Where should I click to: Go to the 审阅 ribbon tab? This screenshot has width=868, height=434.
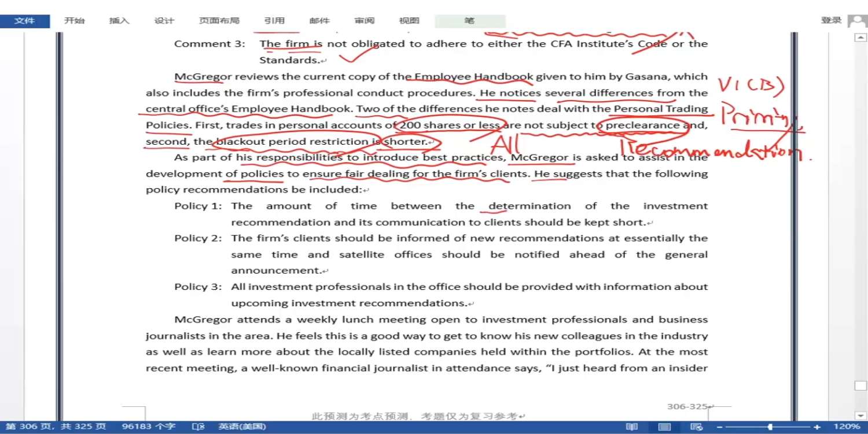pyautogui.click(x=365, y=21)
